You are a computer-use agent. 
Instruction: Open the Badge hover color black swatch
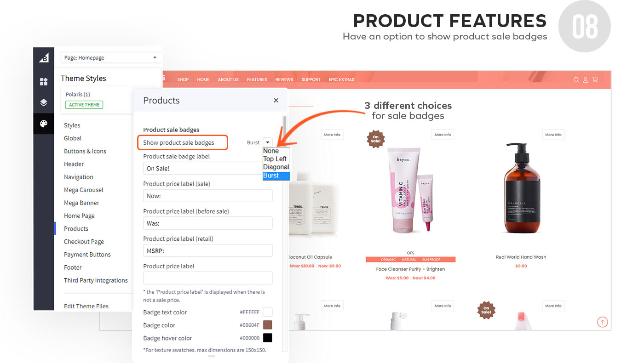click(268, 338)
